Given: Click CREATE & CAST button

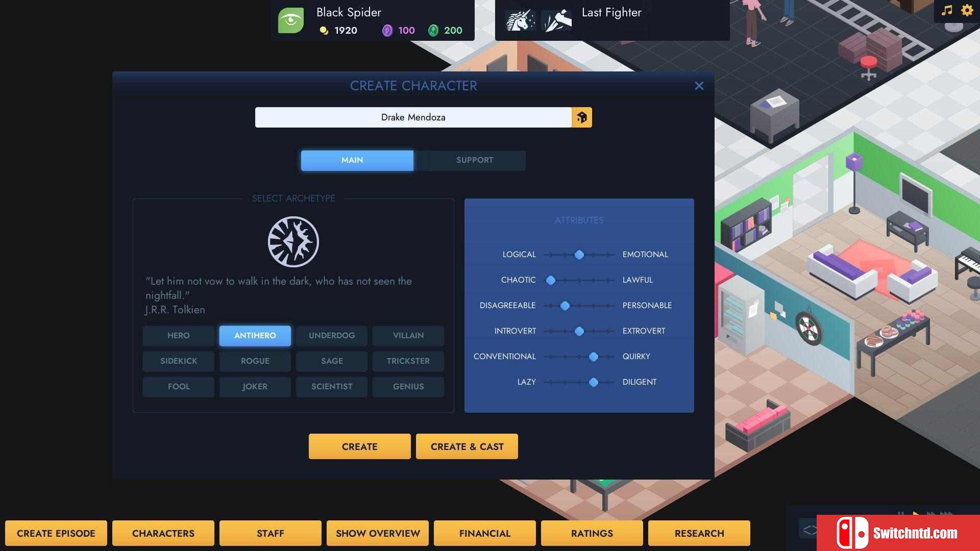Looking at the screenshot, I should pyautogui.click(x=467, y=446).
